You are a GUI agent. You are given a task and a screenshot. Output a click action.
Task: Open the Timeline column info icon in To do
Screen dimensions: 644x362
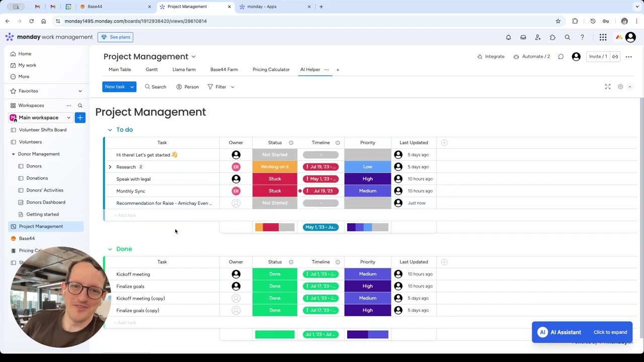pos(338,143)
